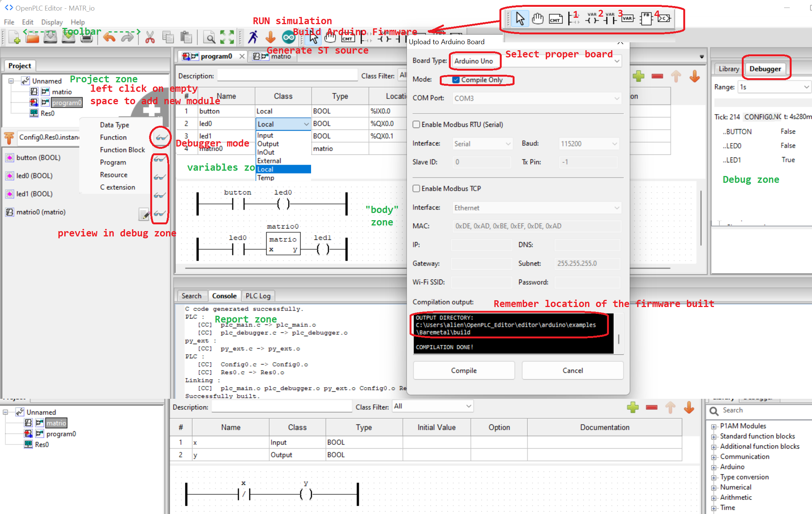The height and width of the screenshot is (514, 812).
Task: Click the orange parent instance arrow beside Config0.Res0
Action: tap(9, 138)
